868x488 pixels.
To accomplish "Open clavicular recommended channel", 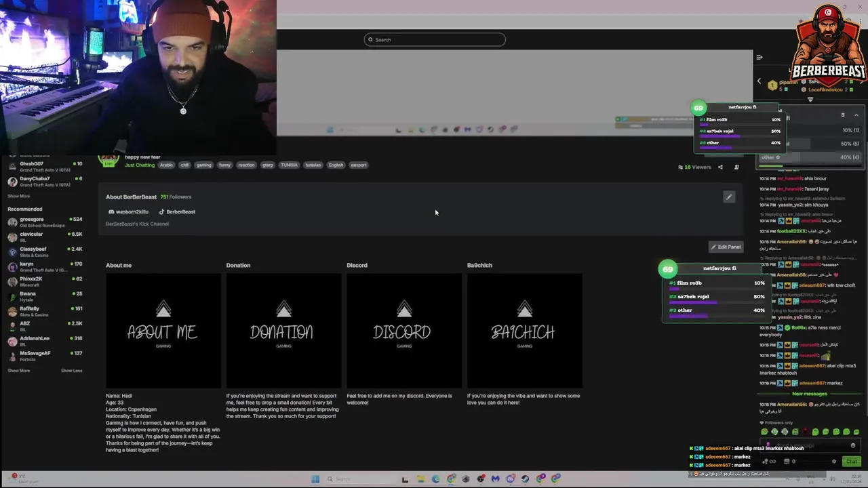I will tap(45, 237).
